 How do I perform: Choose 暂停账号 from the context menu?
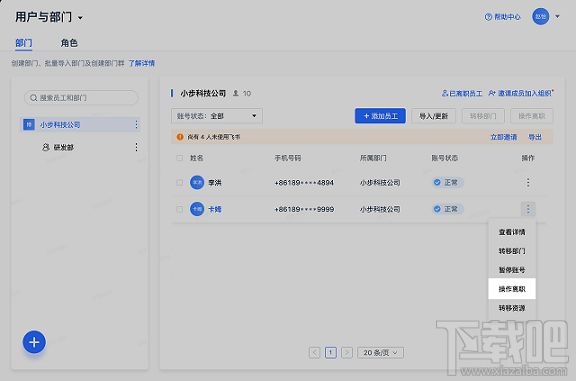click(512, 270)
